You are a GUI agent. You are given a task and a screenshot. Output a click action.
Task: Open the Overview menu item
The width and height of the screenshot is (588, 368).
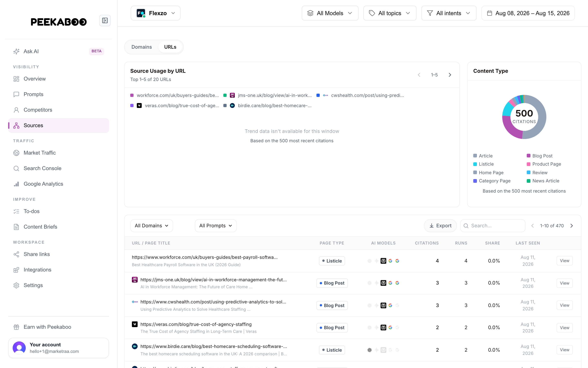coord(59,79)
